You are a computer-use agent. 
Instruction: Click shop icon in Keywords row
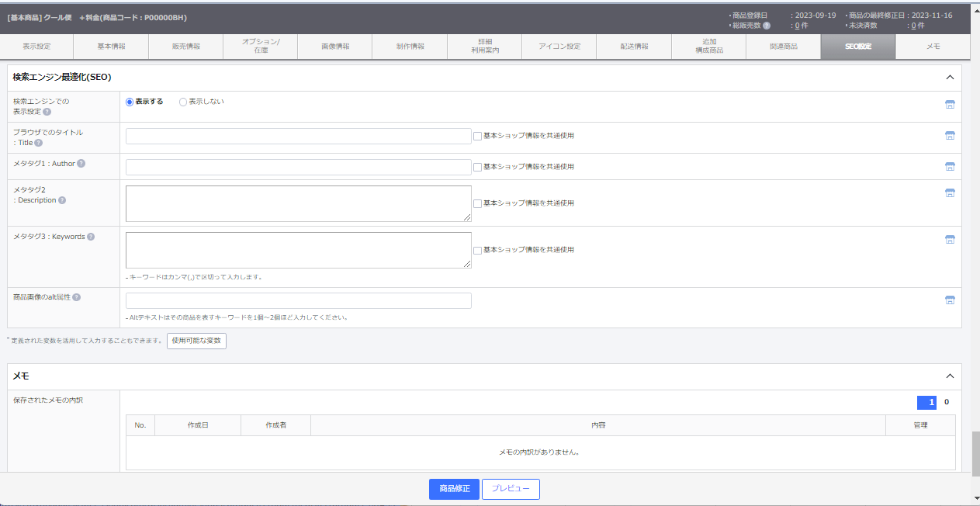click(950, 240)
